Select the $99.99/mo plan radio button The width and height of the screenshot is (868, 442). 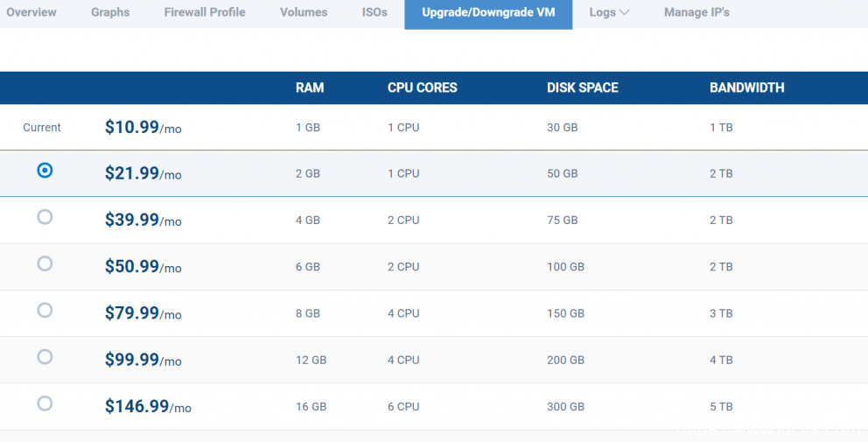click(x=45, y=356)
